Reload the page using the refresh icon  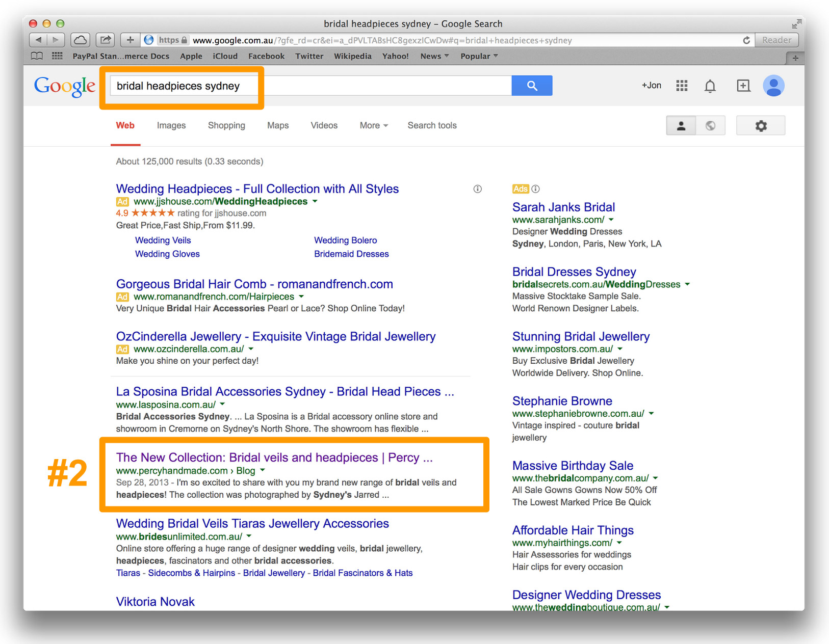coord(746,40)
